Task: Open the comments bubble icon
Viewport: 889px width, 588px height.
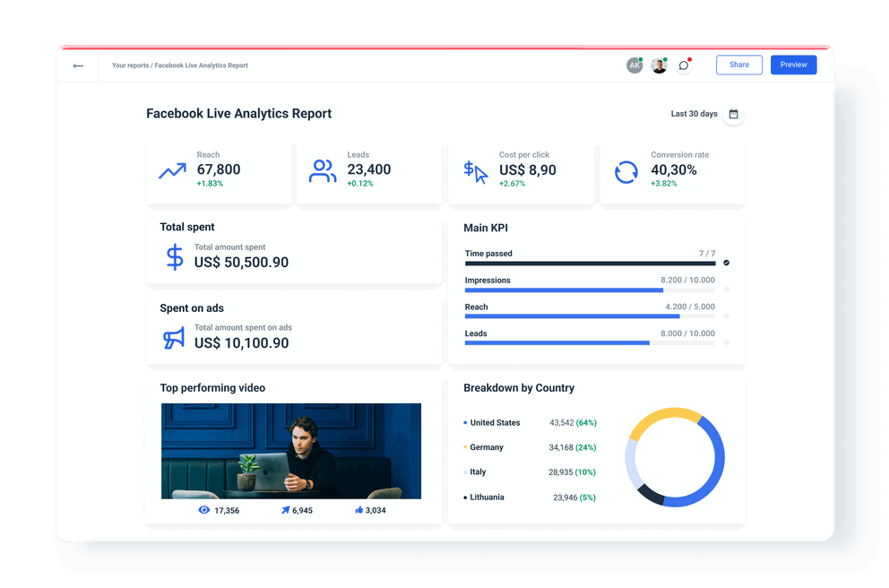Action: point(685,65)
